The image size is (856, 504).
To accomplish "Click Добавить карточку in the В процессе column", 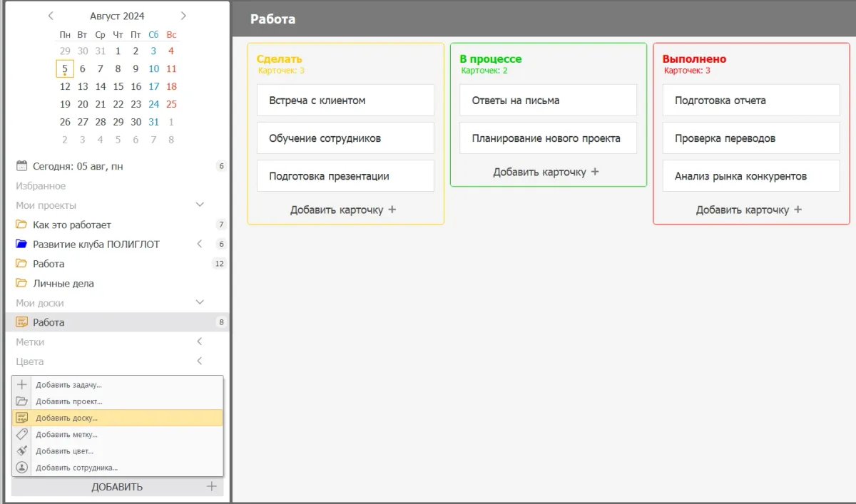I will point(546,172).
